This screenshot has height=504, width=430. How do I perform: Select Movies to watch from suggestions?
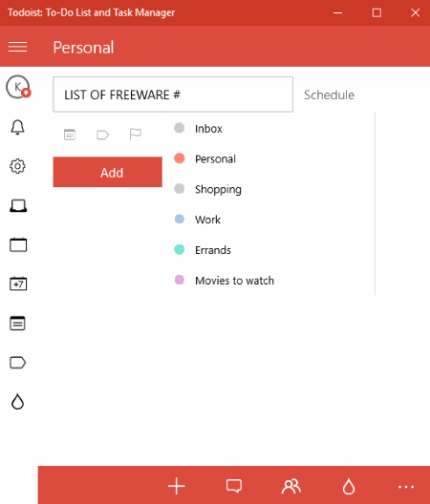click(x=269, y=281)
